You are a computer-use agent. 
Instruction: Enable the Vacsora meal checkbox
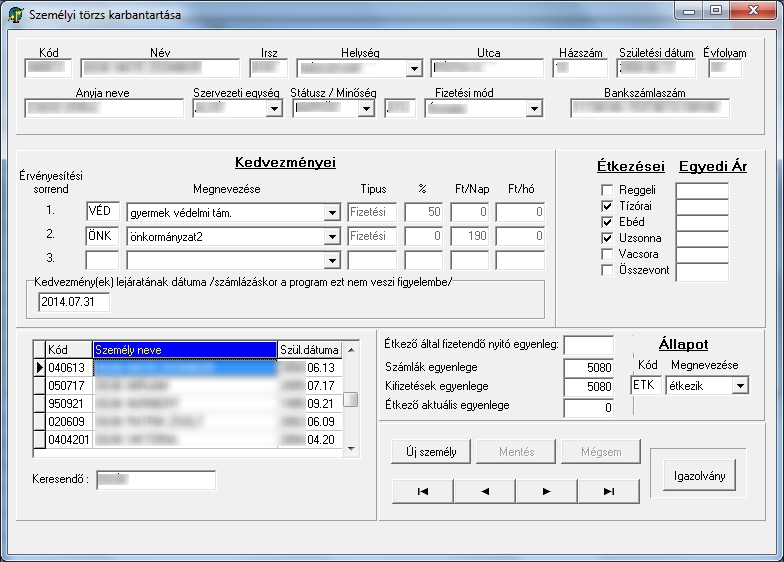coord(607,254)
